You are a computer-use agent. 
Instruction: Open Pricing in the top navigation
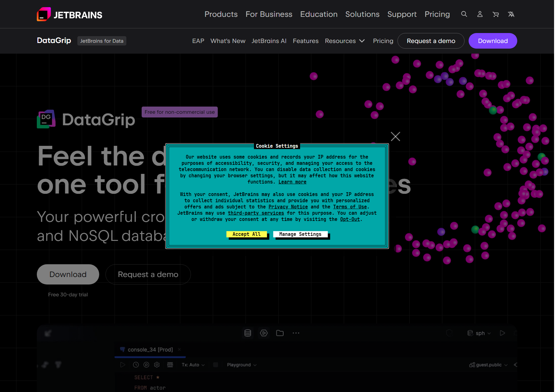(437, 14)
